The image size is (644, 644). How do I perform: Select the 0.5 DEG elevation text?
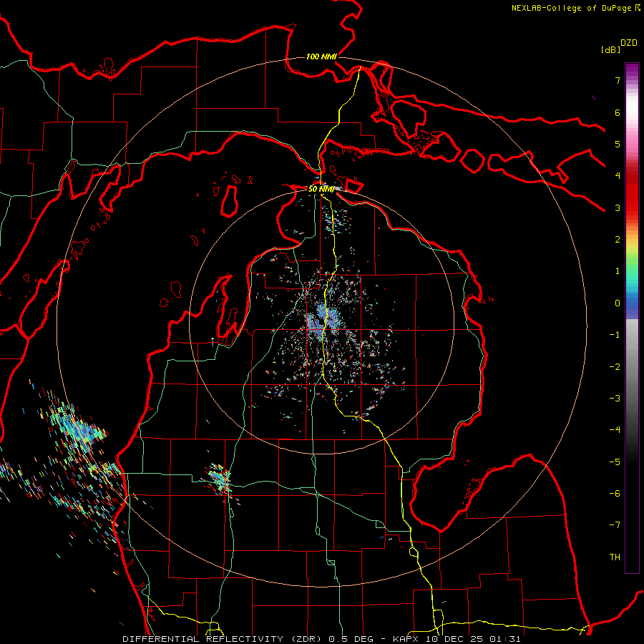coord(351,639)
